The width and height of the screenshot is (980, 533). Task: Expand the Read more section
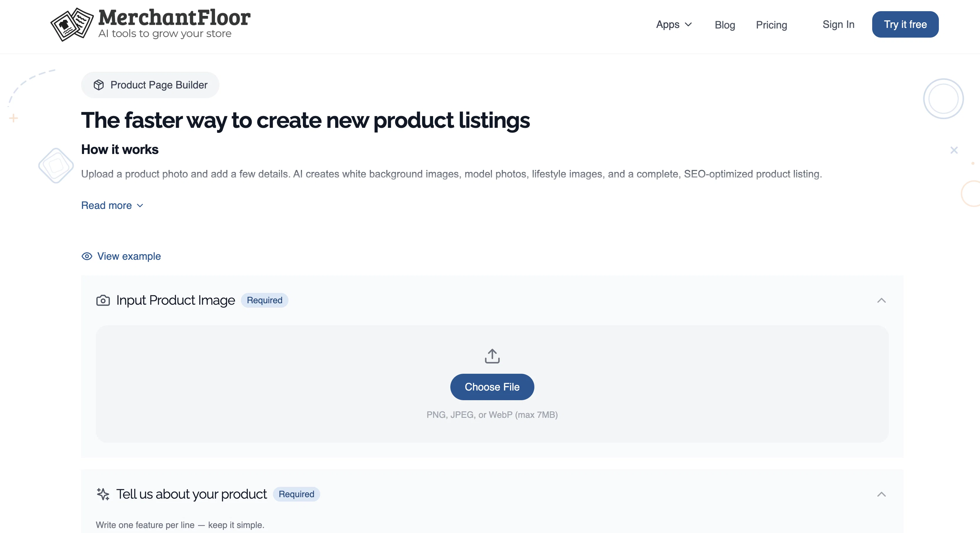[112, 205]
